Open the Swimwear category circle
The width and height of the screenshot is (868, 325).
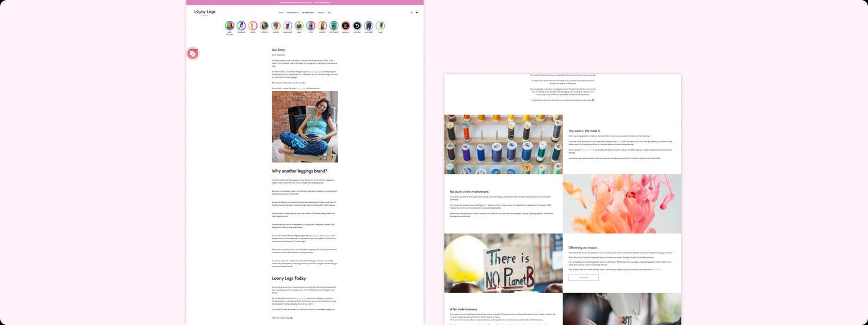(x=288, y=26)
